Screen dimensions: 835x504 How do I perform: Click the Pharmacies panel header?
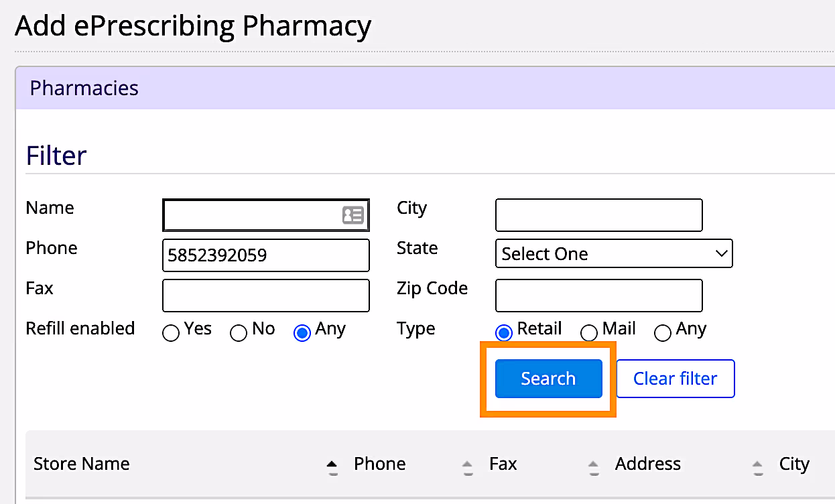425,88
